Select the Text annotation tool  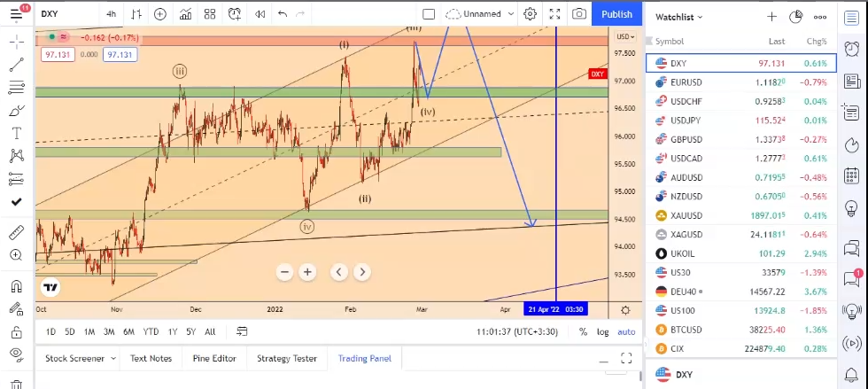tap(16, 133)
